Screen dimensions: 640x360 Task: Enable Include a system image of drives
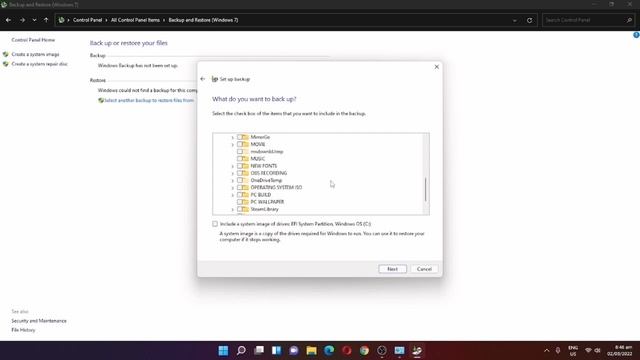(x=215, y=224)
